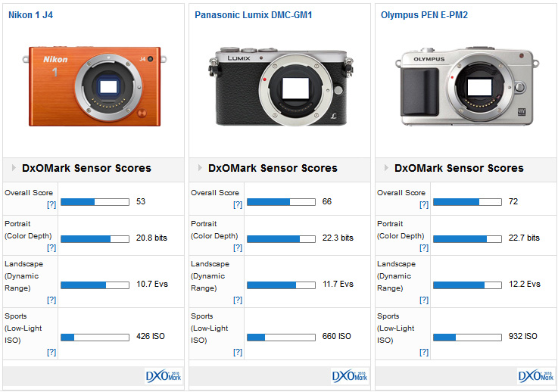Click 'Sports (Low-Light ISO)' label in Olympus column

click(x=396, y=328)
